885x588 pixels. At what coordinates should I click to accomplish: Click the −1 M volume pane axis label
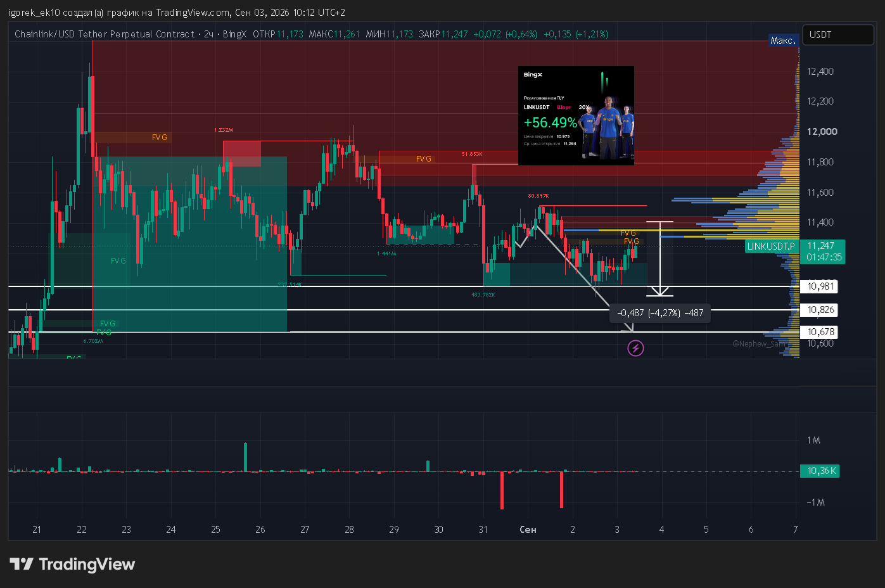coord(815,502)
